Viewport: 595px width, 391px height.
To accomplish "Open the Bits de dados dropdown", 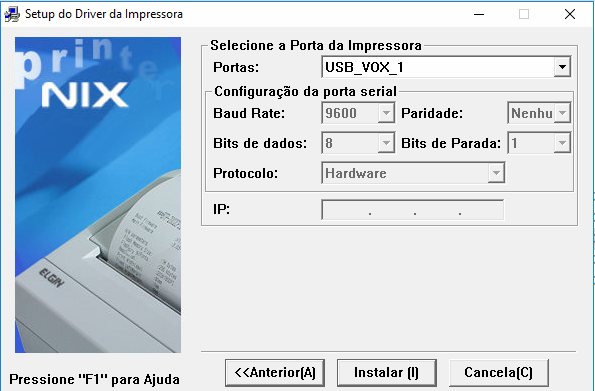I will (x=386, y=143).
